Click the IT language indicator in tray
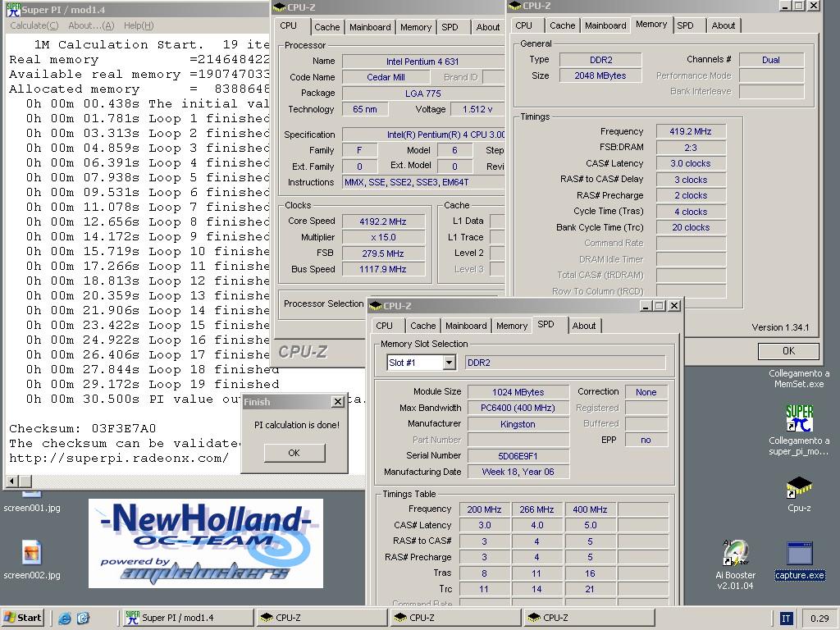The height and width of the screenshot is (630, 840). click(x=785, y=619)
